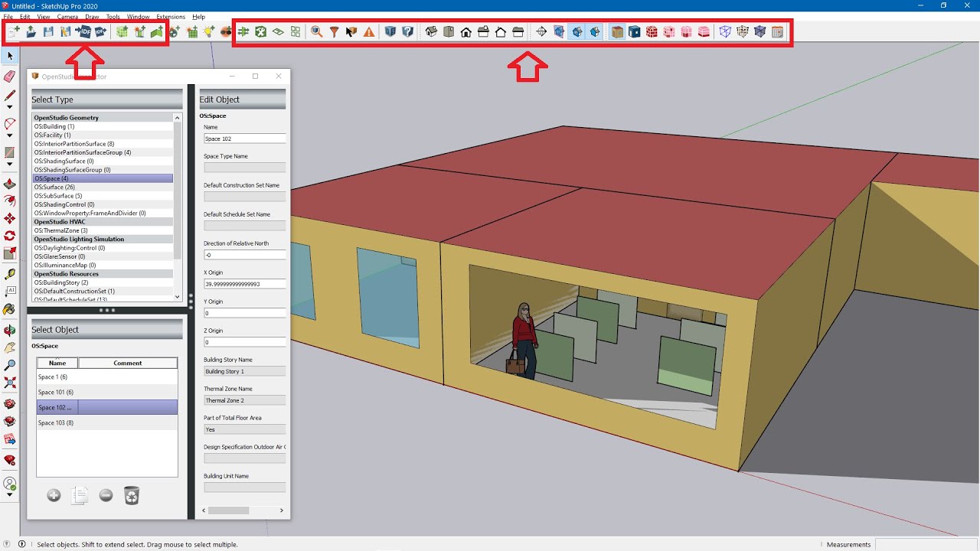Screen dimensions: 980x551
Task: Toggle render by surface type tan cube
Action: 617,31
